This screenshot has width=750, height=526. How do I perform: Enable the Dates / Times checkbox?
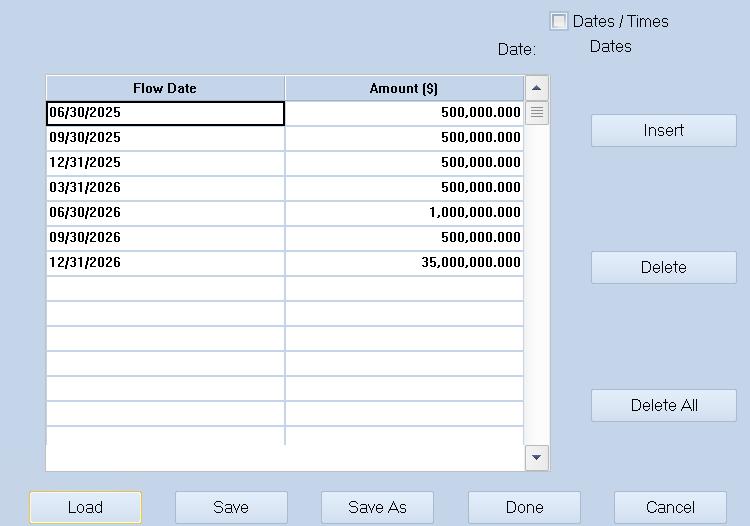pos(559,22)
